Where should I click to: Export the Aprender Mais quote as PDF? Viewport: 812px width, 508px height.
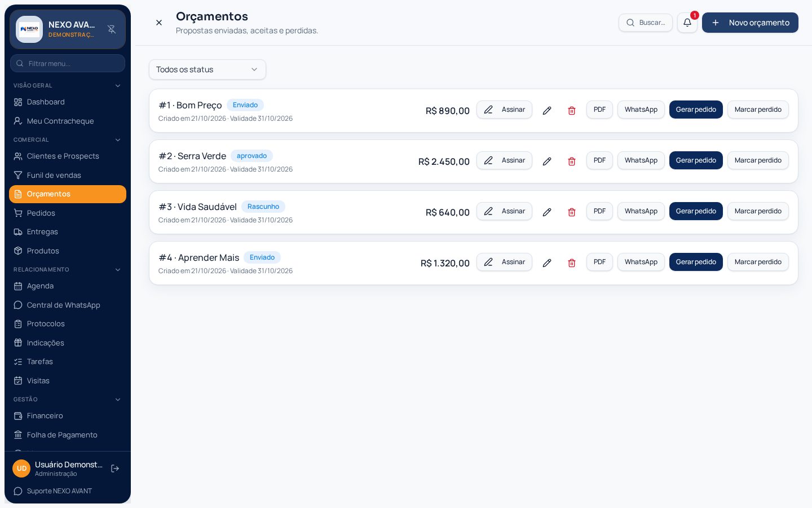pyautogui.click(x=599, y=262)
